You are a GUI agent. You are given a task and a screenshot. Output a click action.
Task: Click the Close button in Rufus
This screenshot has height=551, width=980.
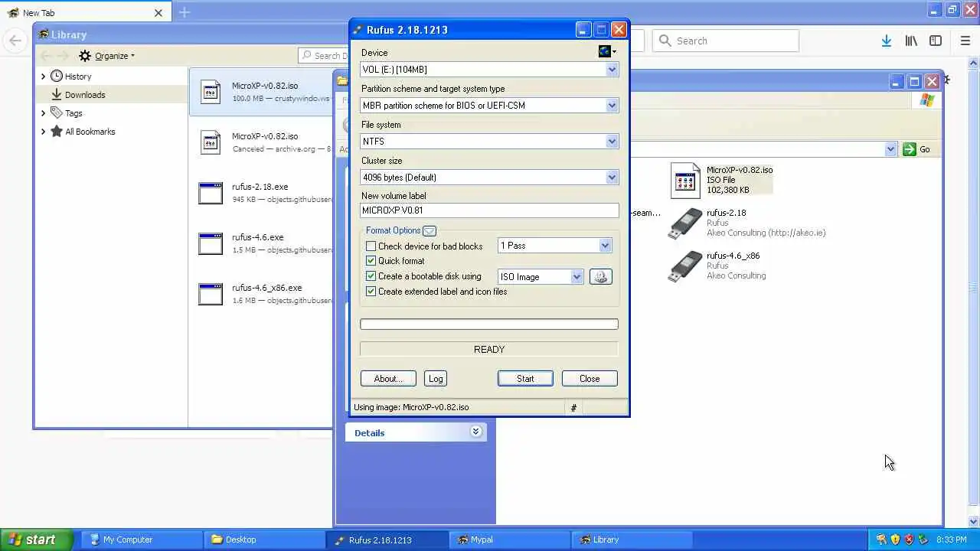coord(590,379)
